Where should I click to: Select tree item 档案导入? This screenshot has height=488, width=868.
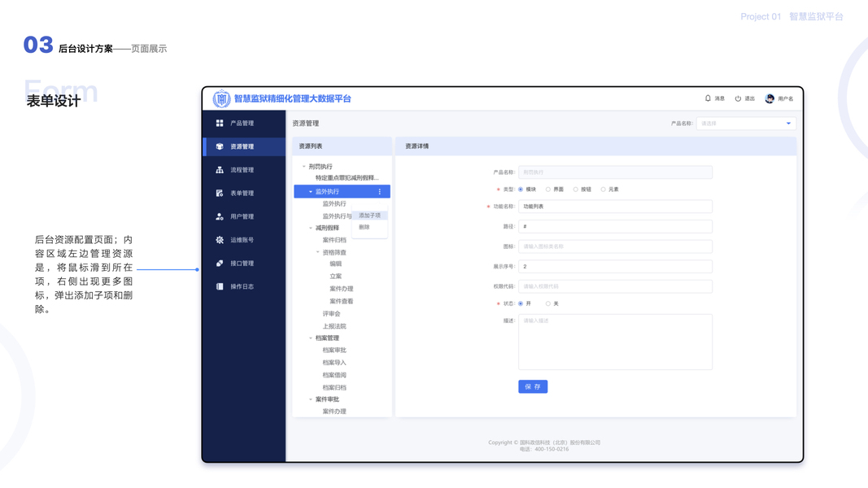(334, 363)
